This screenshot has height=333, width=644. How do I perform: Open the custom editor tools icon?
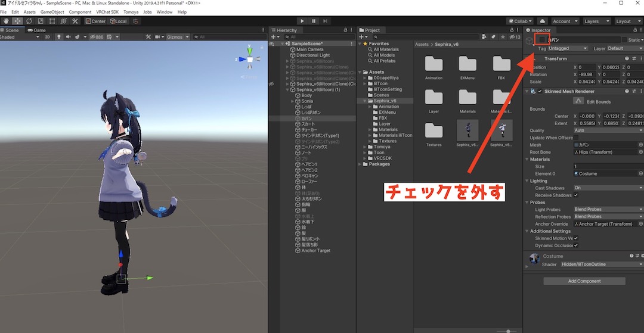75,21
